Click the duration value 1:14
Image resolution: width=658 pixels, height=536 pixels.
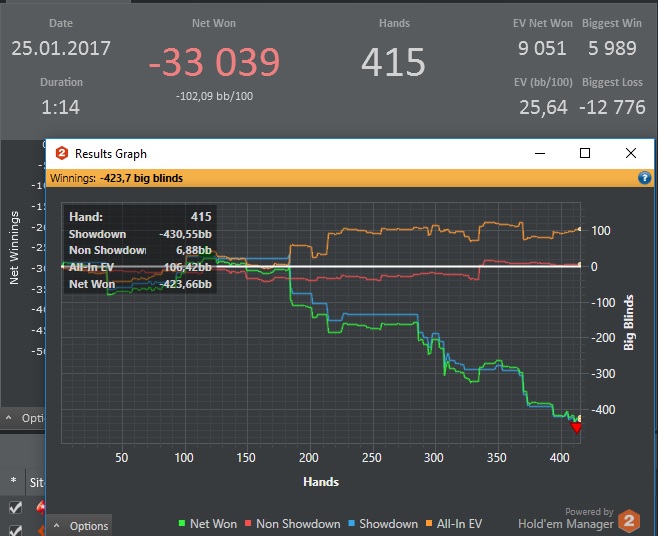pos(60,107)
